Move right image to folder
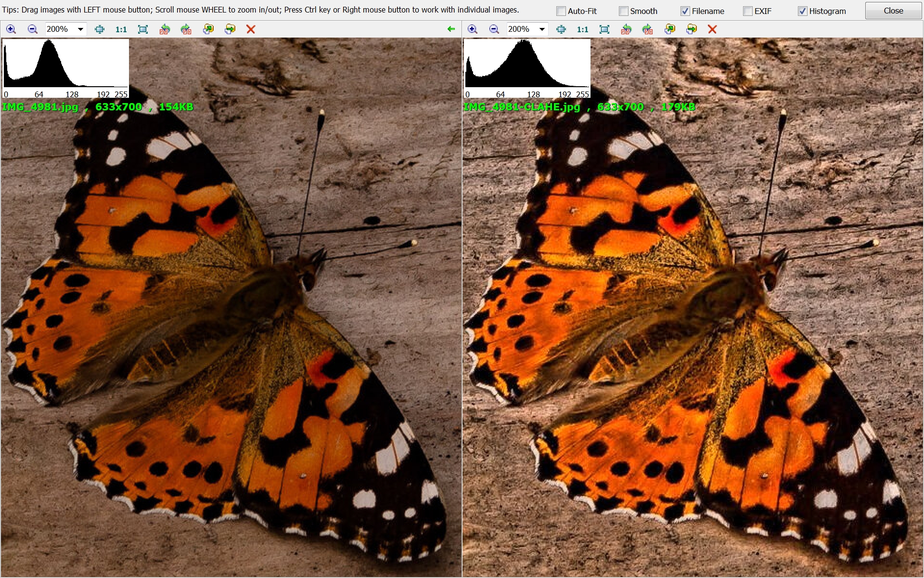The image size is (924, 578). coord(692,29)
